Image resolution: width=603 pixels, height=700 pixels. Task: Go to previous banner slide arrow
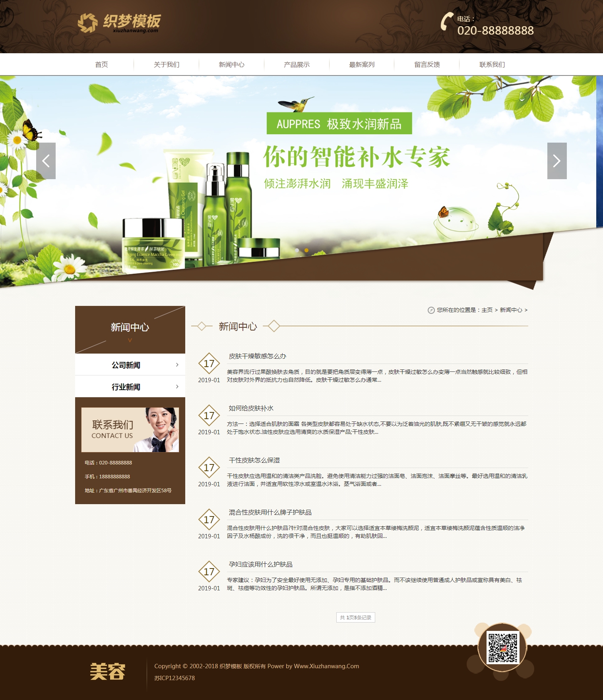(46, 161)
